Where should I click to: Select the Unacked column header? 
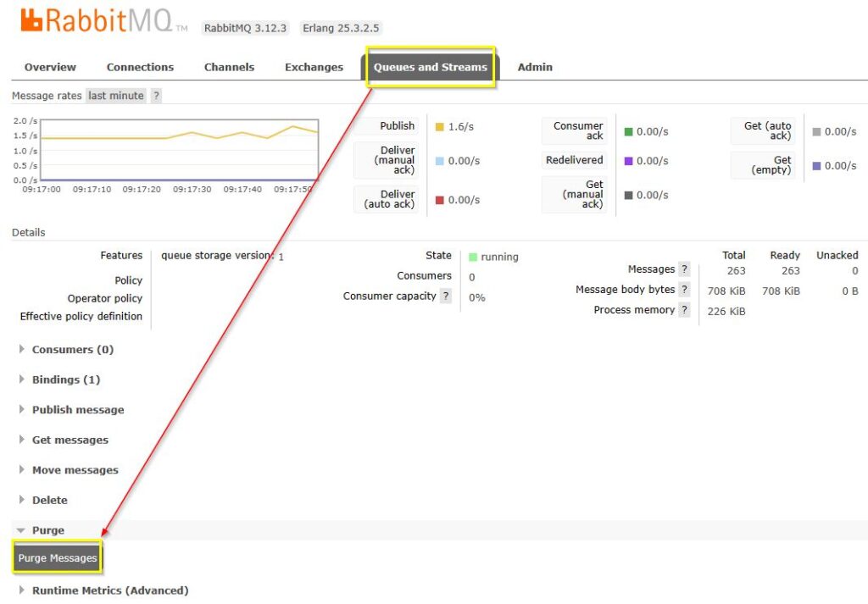[837, 255]
